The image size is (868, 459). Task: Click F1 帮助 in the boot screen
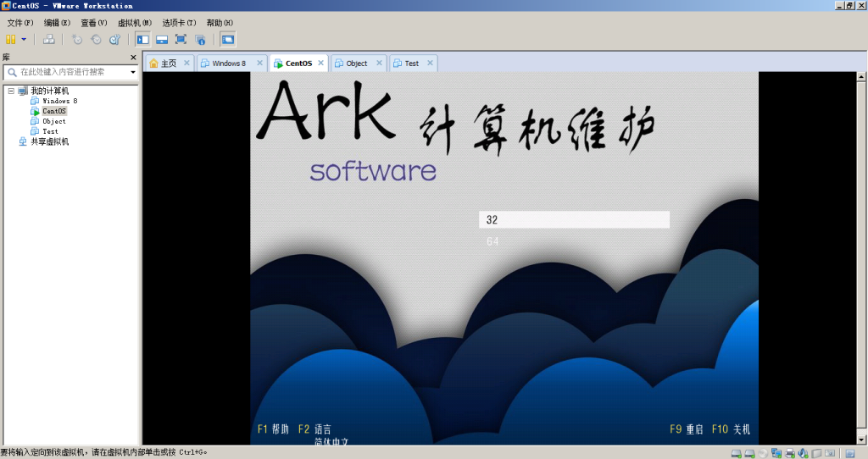tap(273, 429)
